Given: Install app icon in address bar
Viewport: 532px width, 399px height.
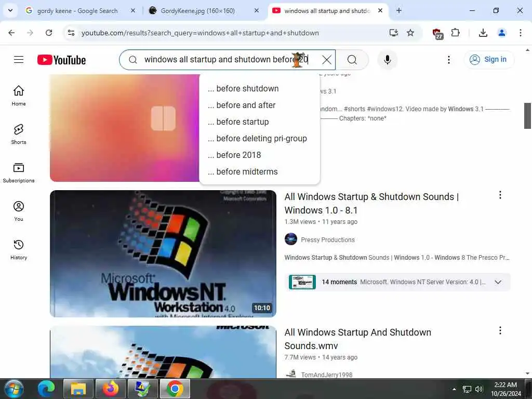Looking at the screenshot, I should (394, 33).
